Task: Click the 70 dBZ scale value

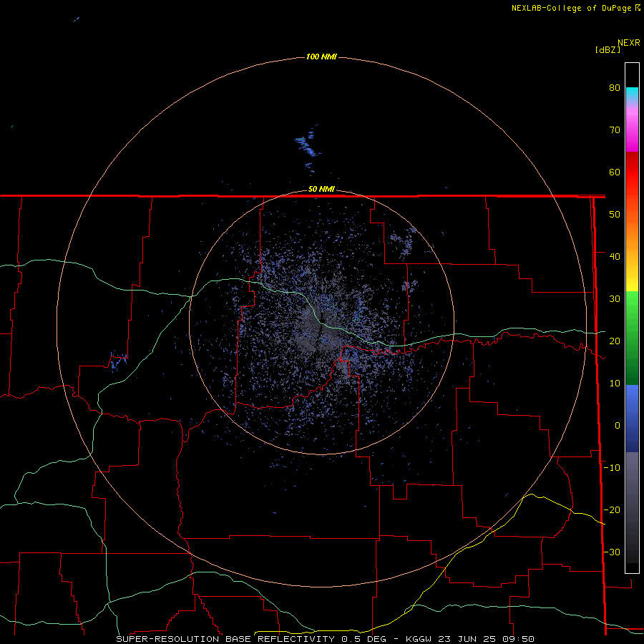Action: tap(615, 130)
